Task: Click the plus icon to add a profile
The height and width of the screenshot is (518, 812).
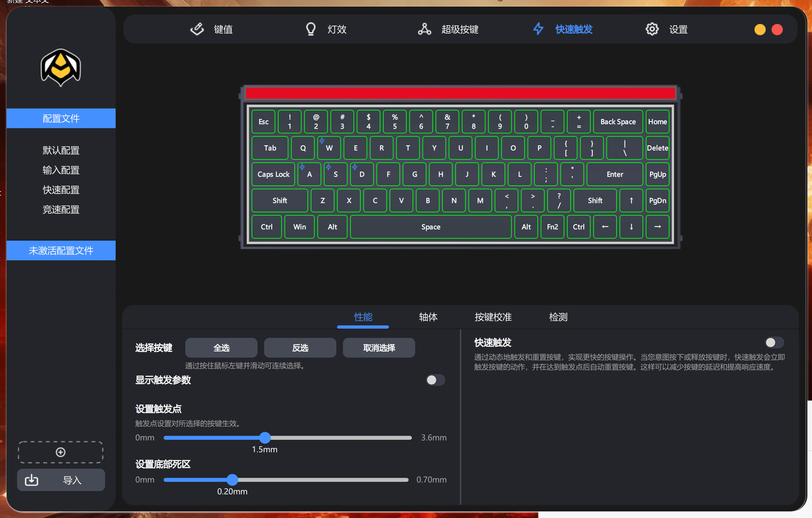Action: [61, 452]
